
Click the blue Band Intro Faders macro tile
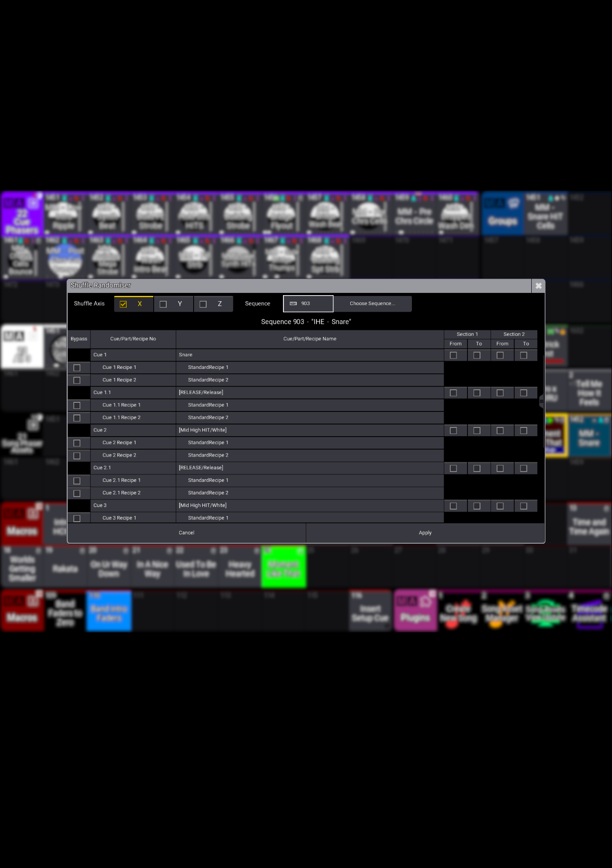tap(109, 611)
